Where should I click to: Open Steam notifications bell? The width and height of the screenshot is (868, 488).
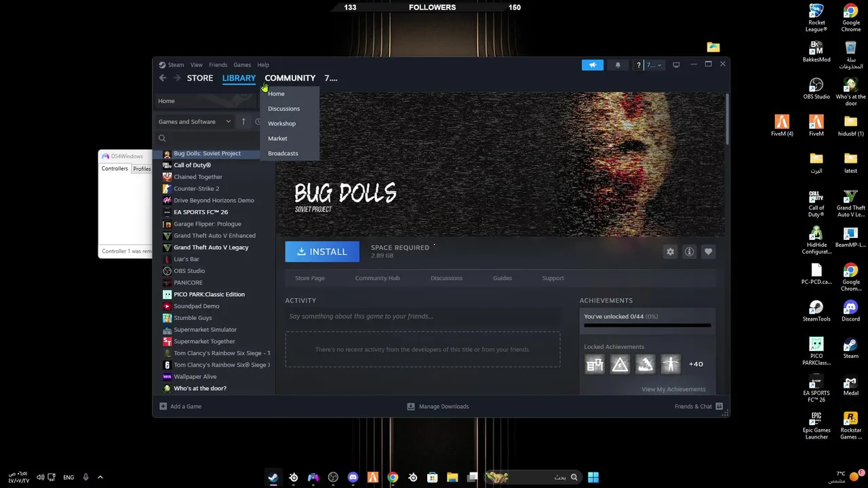[x=617, y=65]
